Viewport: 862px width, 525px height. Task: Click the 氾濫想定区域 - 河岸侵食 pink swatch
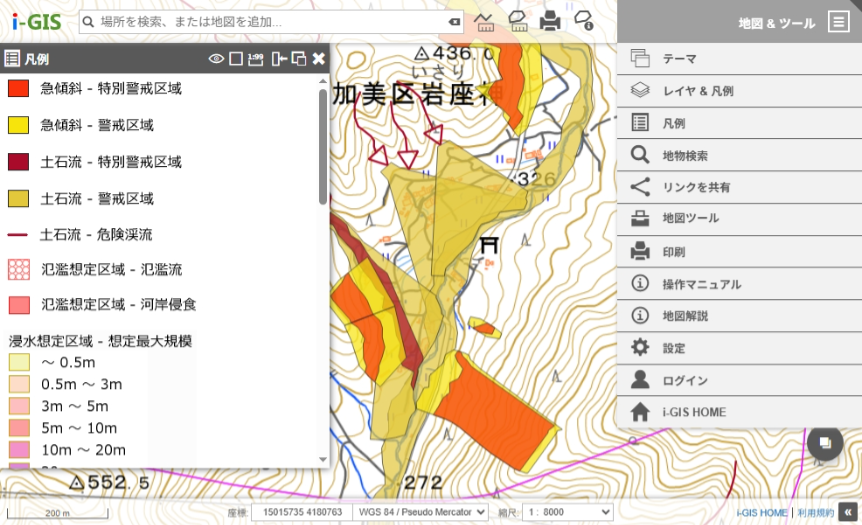[19, 304]
